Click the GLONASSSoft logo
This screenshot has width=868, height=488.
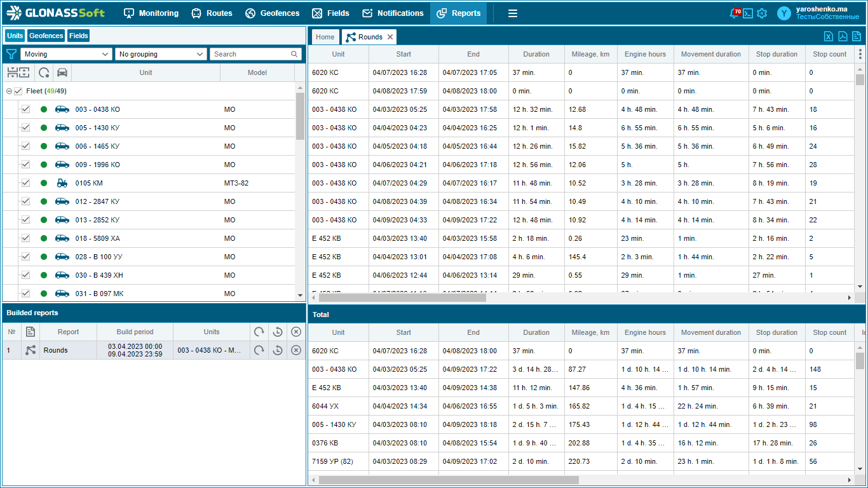point(56,13)
